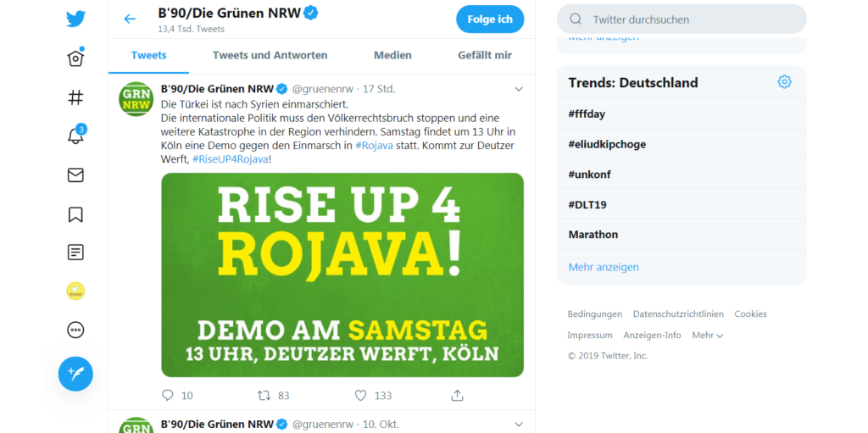868x433 pixels.
Task: Expand the Mehr footer dropdown
Action: [708, 335]
